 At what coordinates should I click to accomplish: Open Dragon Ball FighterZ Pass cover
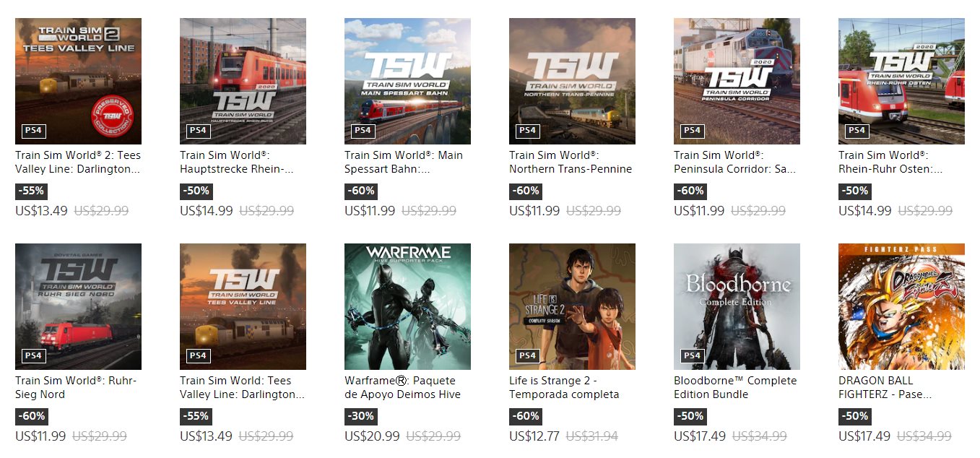coord(901,307)
